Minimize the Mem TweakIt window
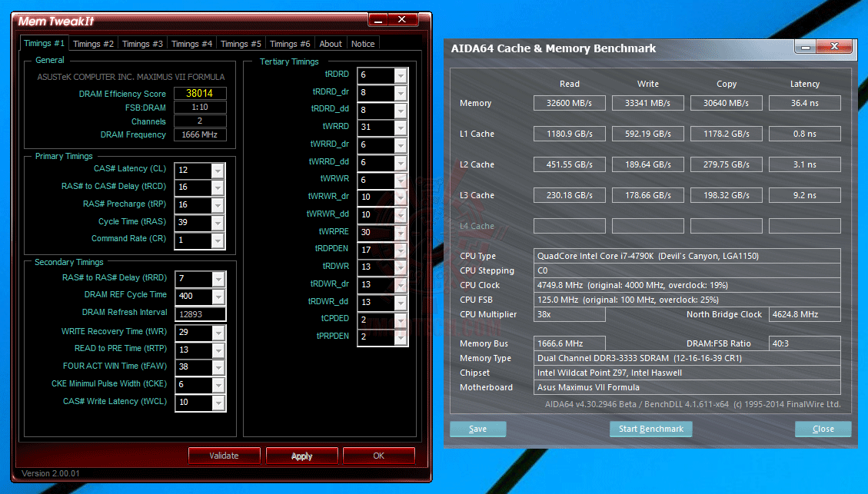 378,20
